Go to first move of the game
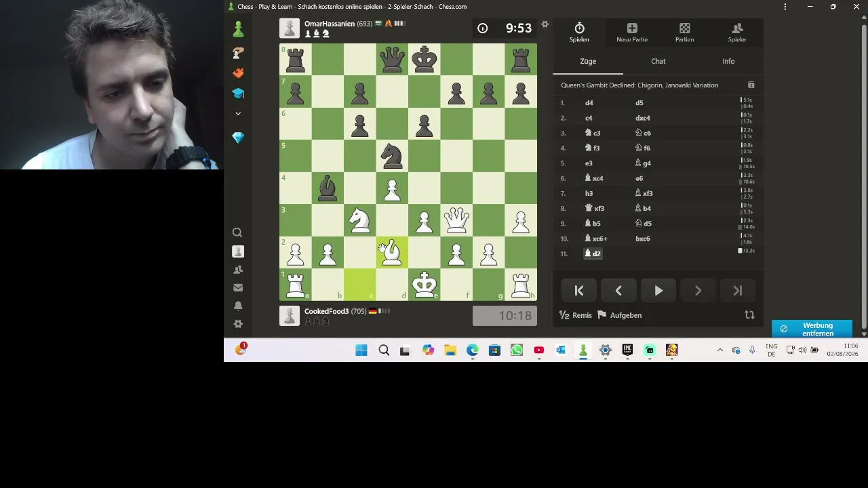The width and height of the screenshot is (868, 488). click(x=579, y=291)
